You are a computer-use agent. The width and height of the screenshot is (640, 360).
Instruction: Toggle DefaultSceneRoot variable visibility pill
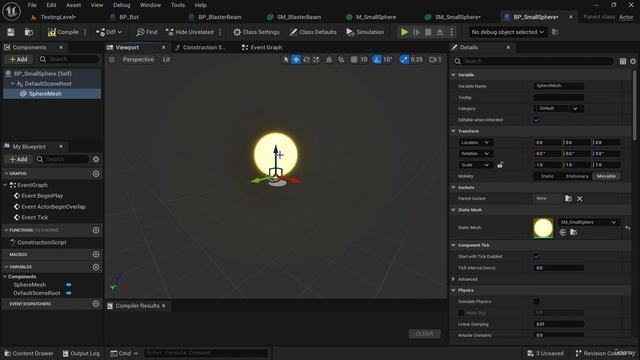pos(69,293)
